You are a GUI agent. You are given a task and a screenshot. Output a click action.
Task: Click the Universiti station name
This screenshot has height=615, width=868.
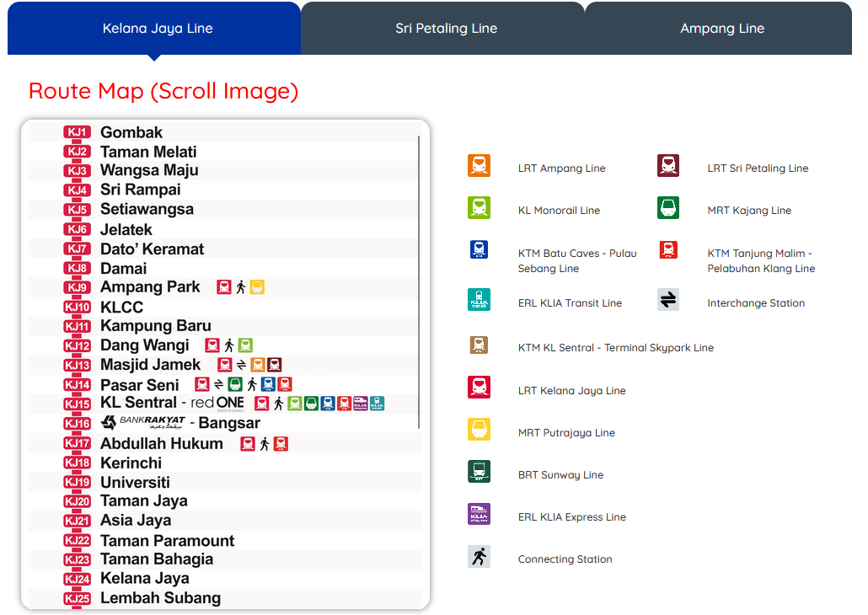135,483
